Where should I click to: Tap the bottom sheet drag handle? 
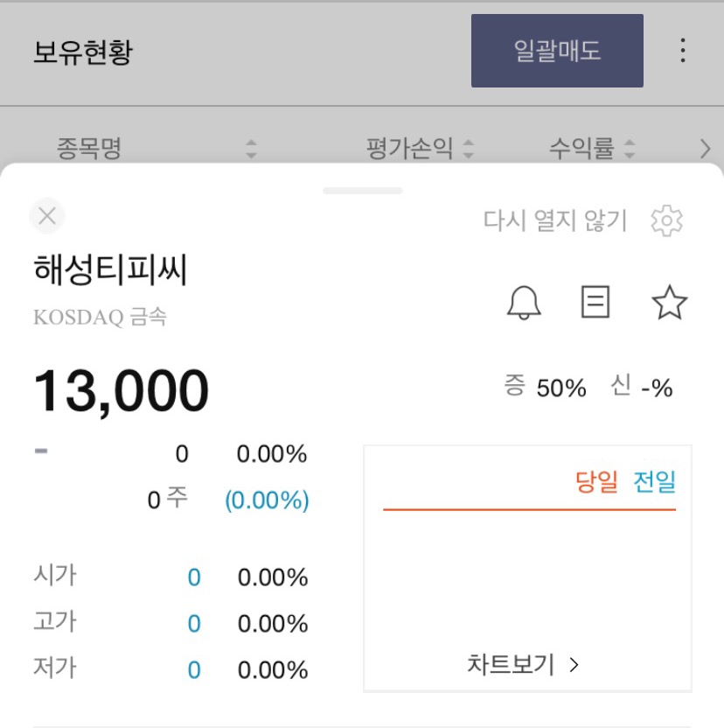click(363, 191)
